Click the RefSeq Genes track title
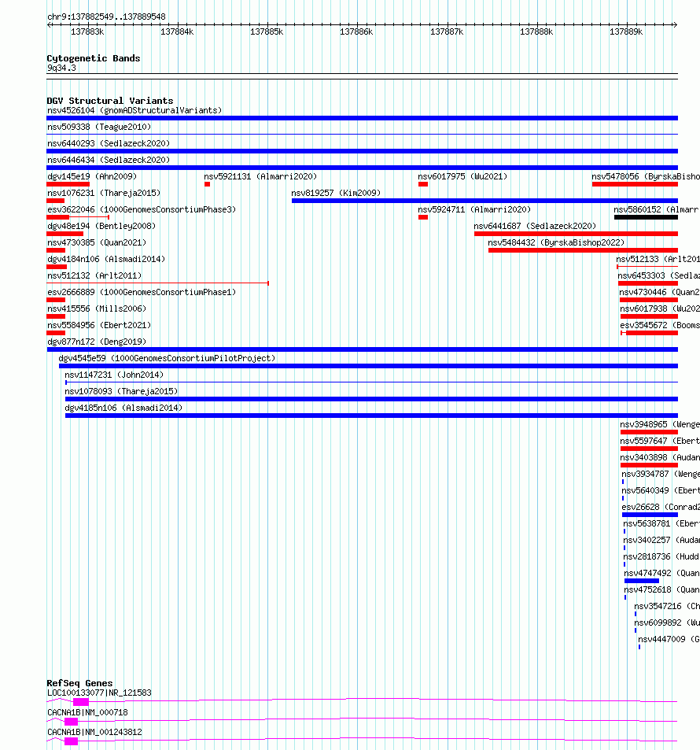 click(x=79, y=683)
